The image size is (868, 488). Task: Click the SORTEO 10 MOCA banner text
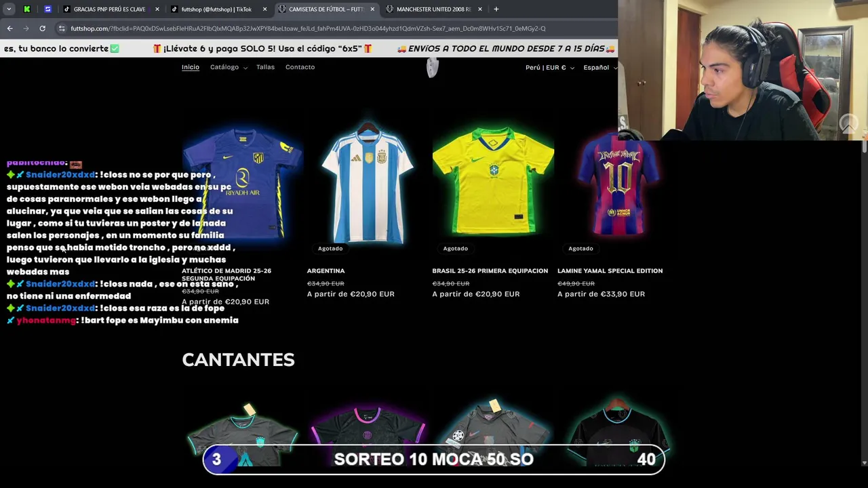pyautogui.click(x=434, y=459)
